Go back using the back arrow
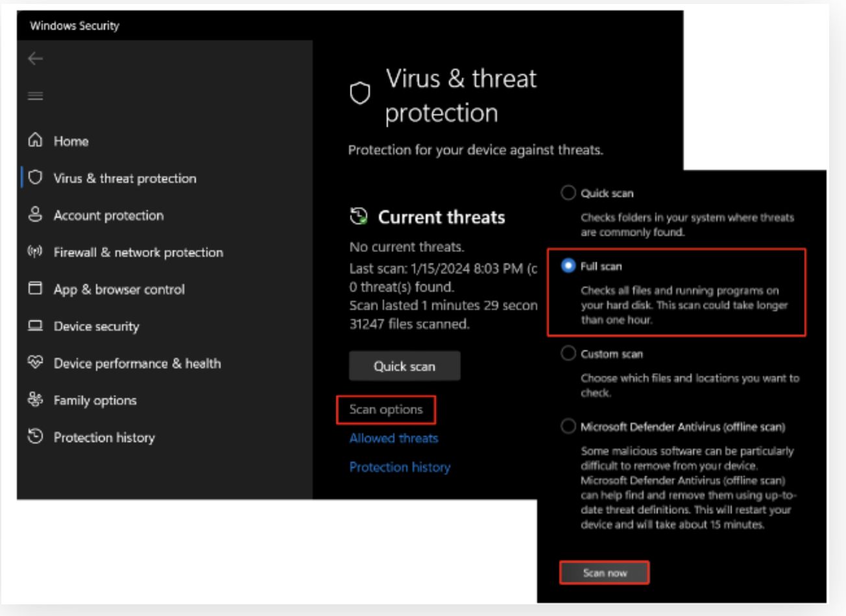Image resolution: width=846 pixels, height=616 pixels. point(35,58)
